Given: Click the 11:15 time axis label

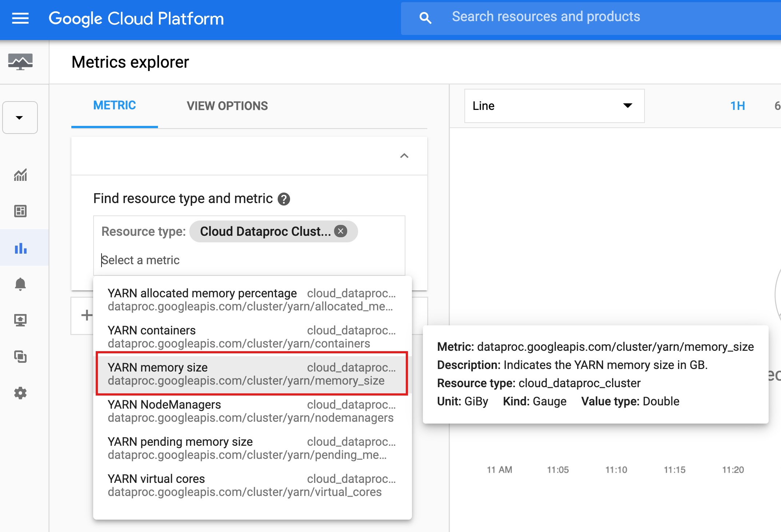Looking at the screenshot, I should pyautogui.click(x=674, y=470).
